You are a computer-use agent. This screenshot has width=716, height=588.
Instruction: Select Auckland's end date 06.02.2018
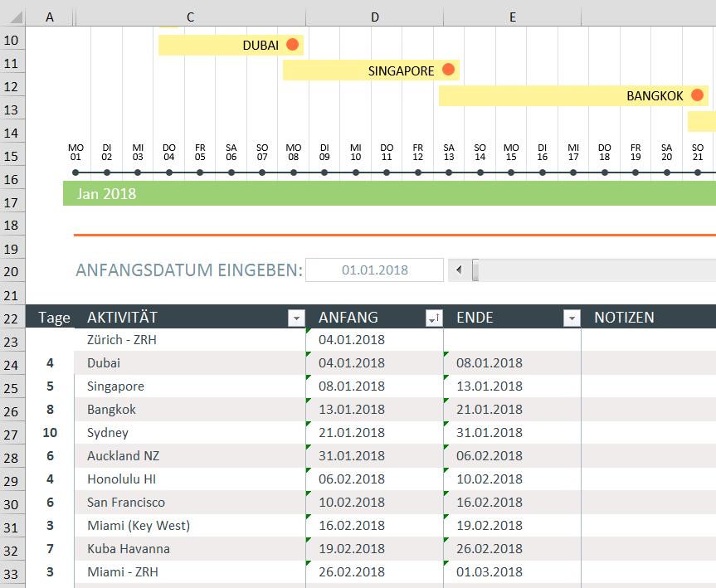(x=513, y=456)
